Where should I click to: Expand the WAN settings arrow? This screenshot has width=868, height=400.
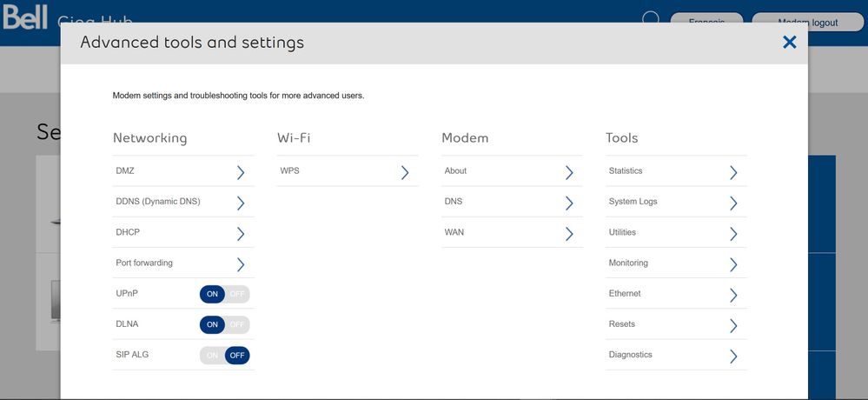569,233
